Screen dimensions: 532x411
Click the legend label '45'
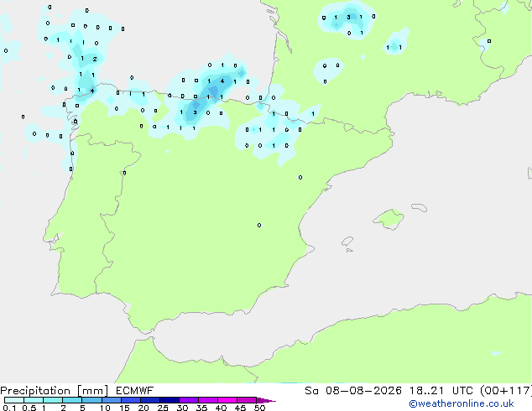(240, 408)
